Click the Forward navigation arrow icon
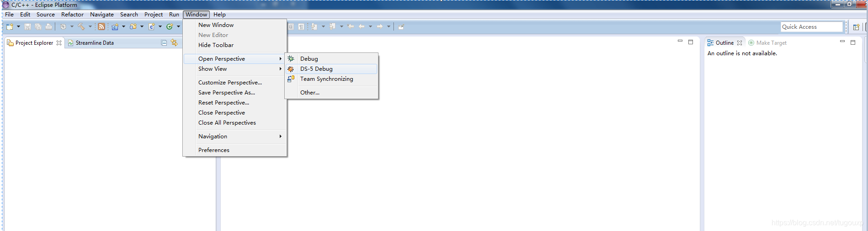Image resolution: width=868 pixels, height=231 pixels. tap(380, 26)
